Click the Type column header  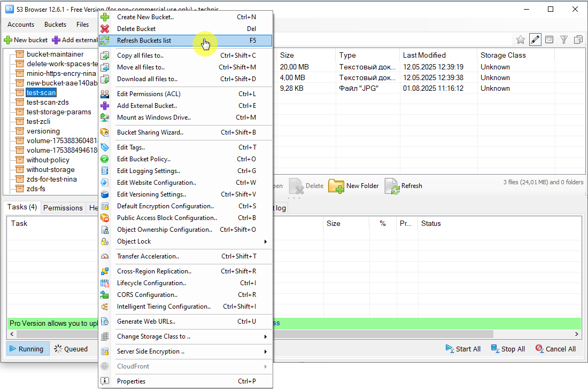click(368, 55)
